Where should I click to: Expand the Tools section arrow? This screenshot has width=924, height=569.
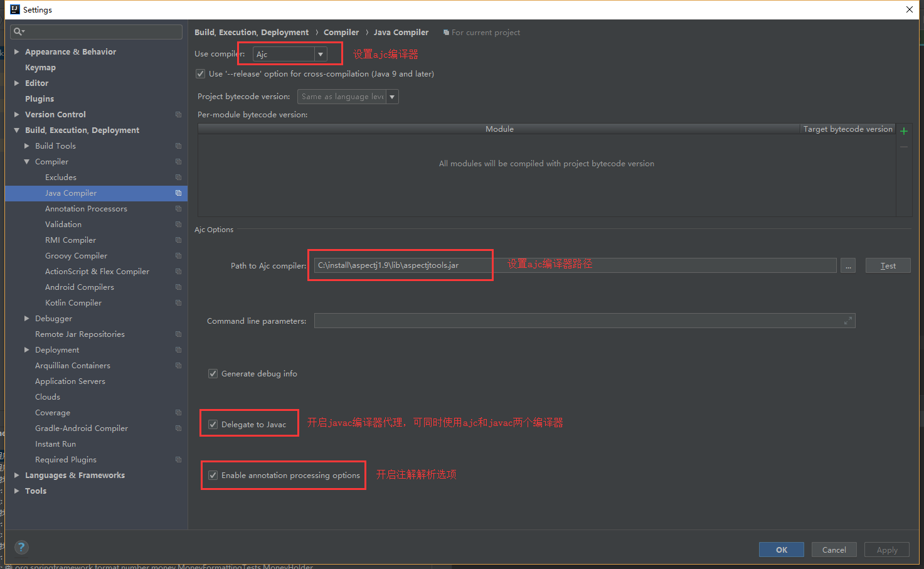click(x=17, y=491)
